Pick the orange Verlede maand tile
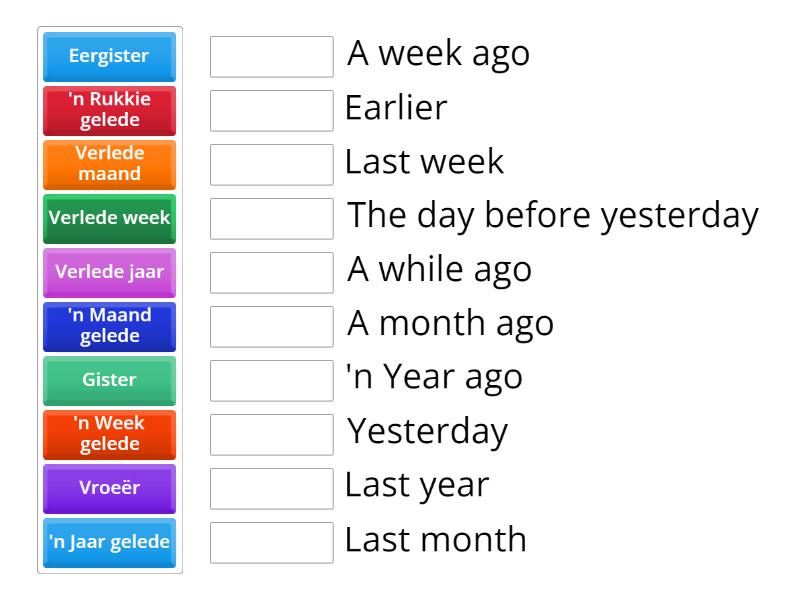The image size is (800, 600). 110,165
